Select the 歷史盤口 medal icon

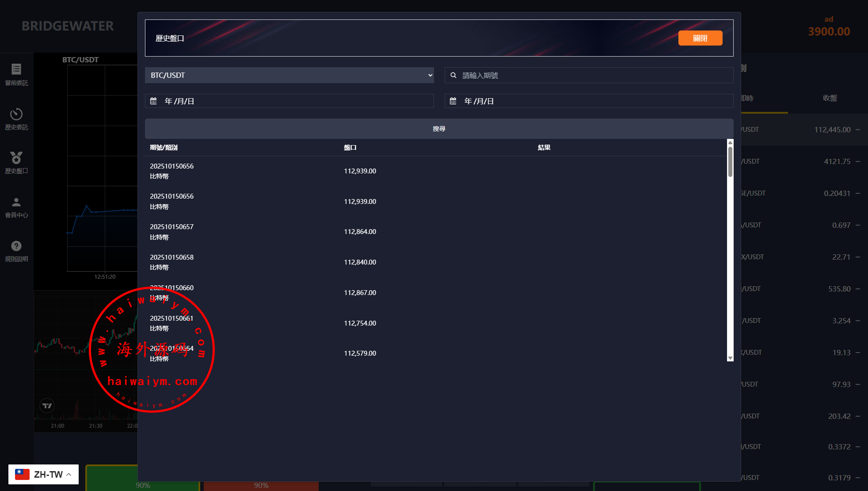point(16,157)
